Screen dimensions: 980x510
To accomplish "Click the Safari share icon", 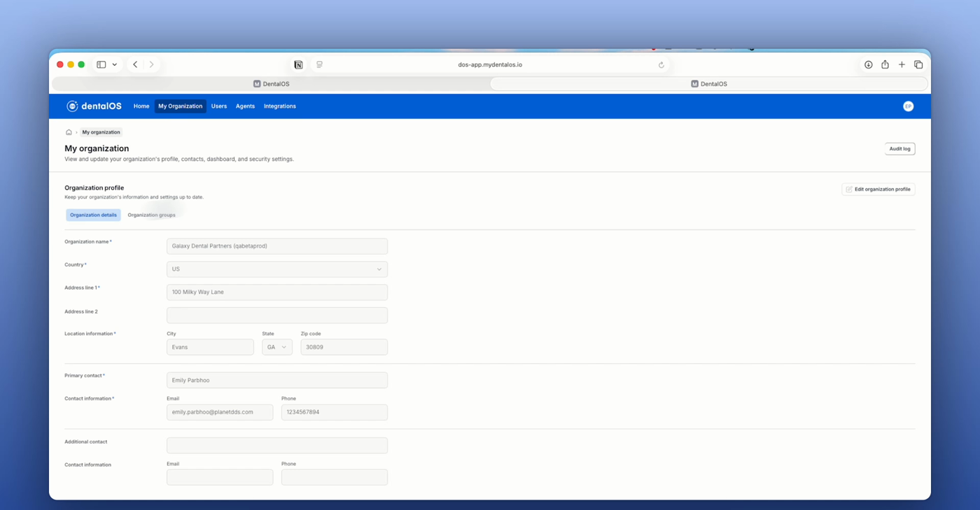I will click(885, 64).
